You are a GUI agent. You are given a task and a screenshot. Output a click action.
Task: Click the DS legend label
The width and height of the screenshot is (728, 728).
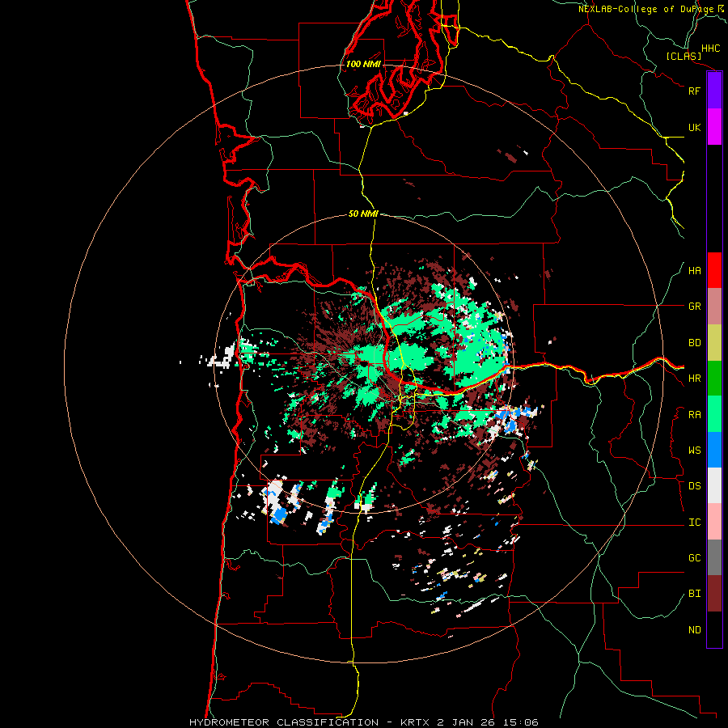click(x=694, y=486)
